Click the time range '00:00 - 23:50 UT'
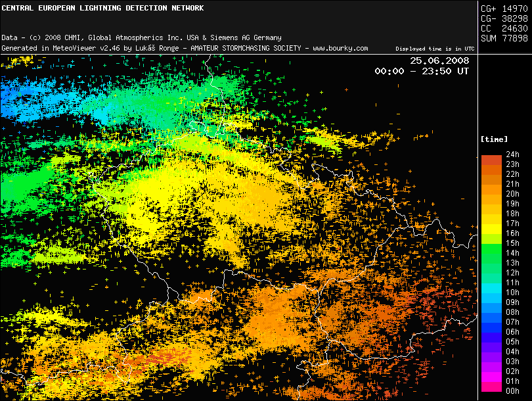Viewport: 532px width, 401px height. (422, 71)
